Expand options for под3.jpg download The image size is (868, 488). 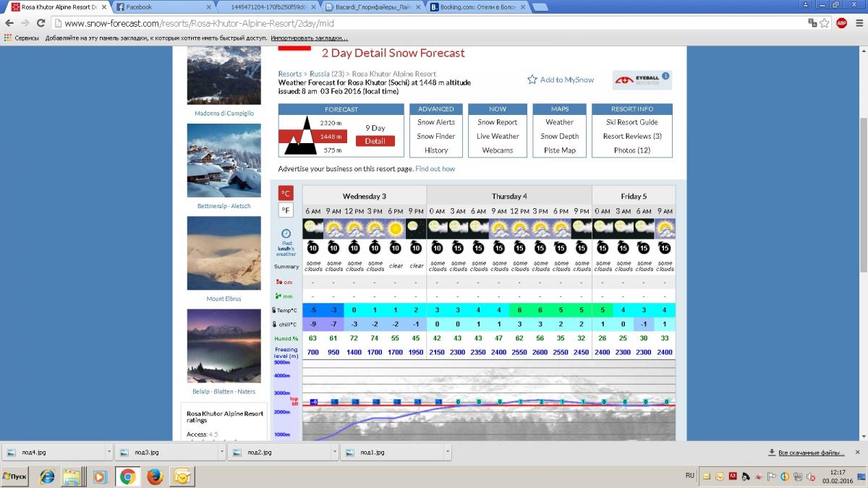222,453
